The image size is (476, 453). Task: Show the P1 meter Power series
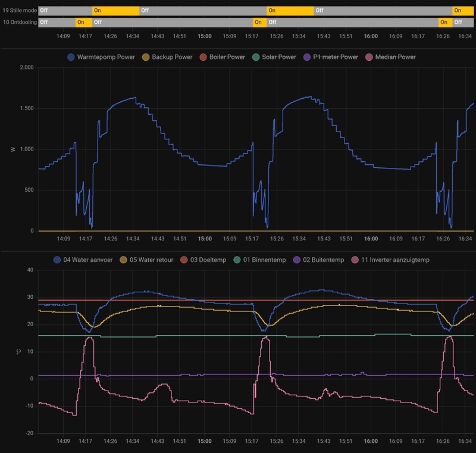[x=331, y=57]
